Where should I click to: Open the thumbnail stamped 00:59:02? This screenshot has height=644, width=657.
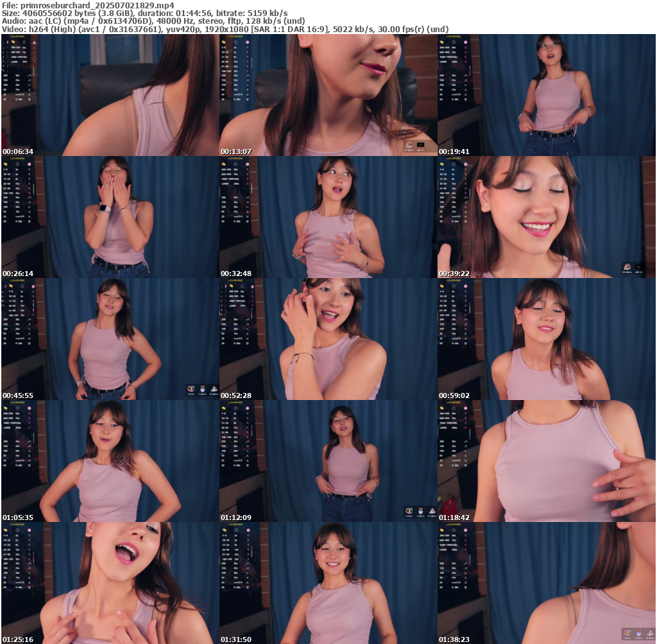[547, 339]
